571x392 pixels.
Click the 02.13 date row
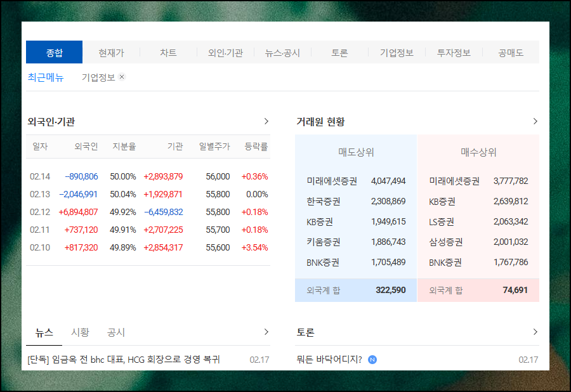40,194
